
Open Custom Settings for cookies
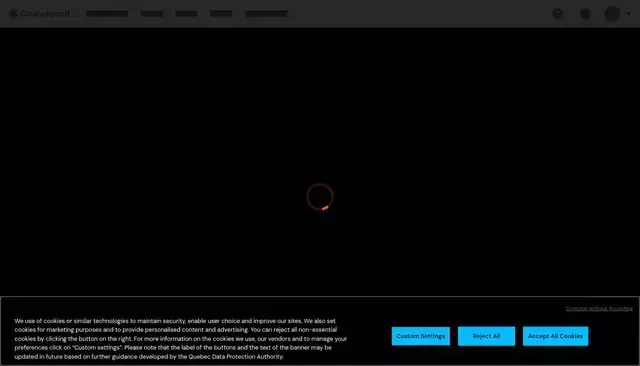(x=420, y=336)
